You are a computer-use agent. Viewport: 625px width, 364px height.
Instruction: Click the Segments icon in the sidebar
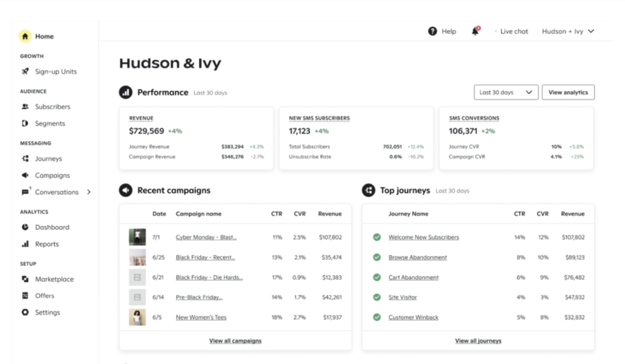pos(25,123)
